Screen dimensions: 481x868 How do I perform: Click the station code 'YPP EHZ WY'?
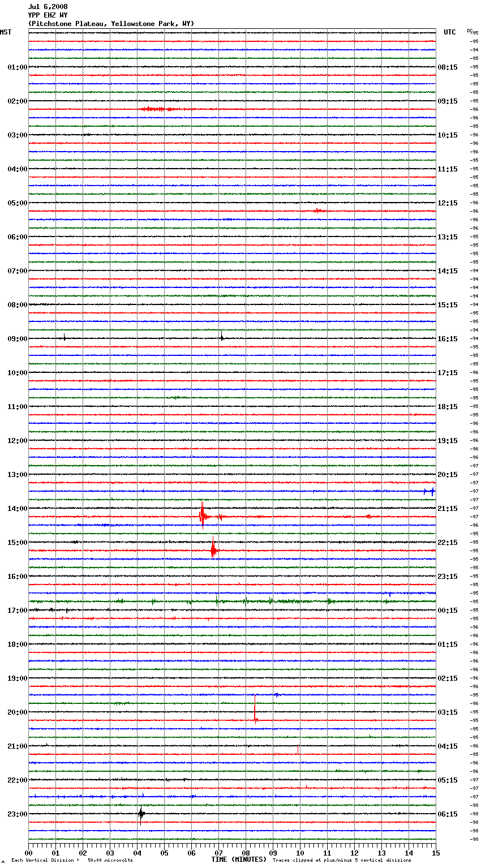48,15
